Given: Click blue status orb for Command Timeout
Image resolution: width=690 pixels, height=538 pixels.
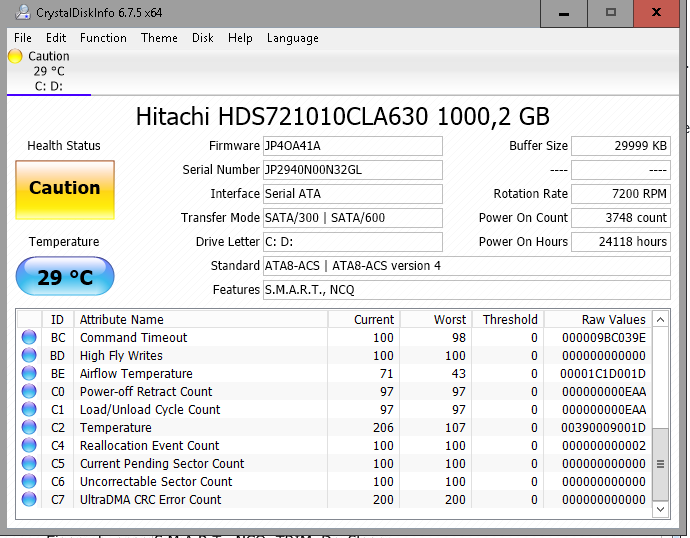Looking at the screenshot, I should (x=29, y=337).
